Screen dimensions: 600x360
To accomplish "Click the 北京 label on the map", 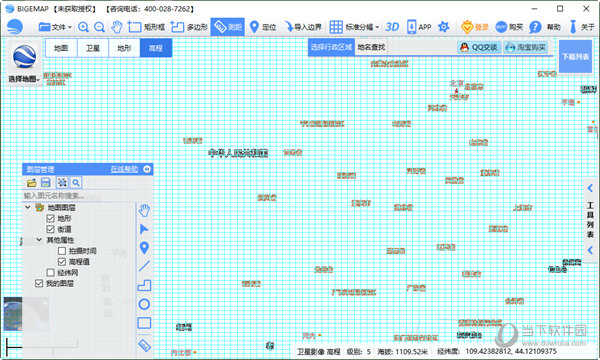I will 457,83.
